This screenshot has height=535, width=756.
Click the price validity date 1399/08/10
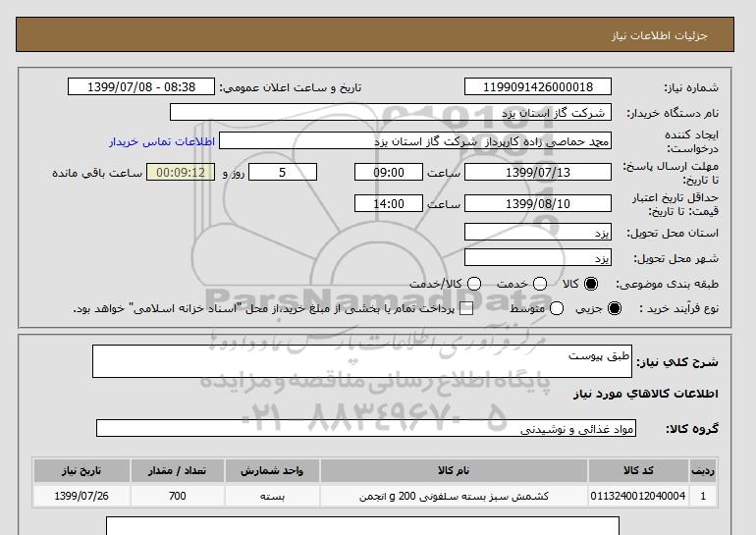tap(538, 203)
